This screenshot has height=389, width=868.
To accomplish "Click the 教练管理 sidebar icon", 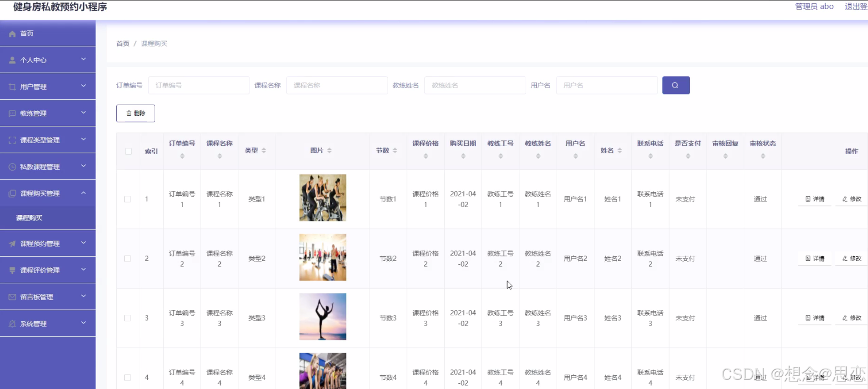I will click(x=12, y=114).
